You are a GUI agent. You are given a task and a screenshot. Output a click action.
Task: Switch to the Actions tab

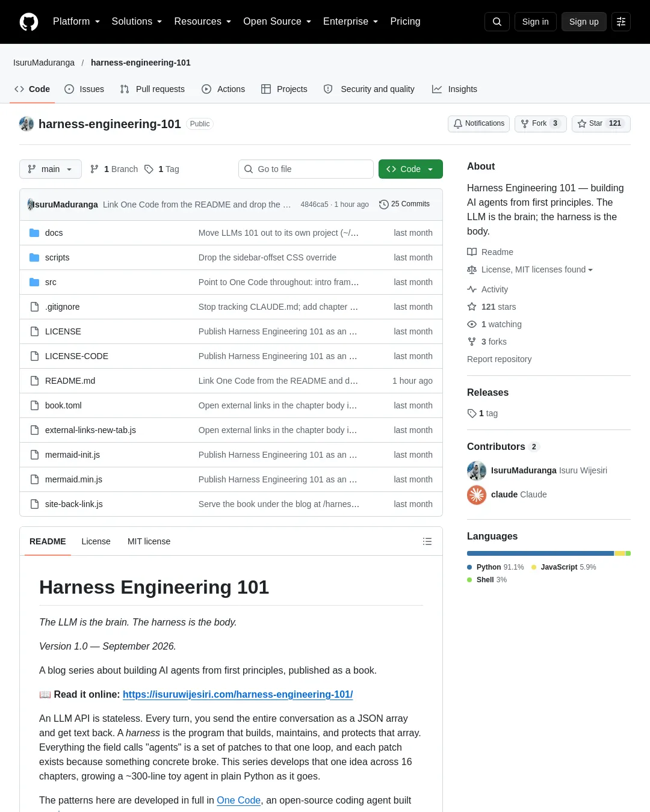pyautogui.click(x=223, y=89)
